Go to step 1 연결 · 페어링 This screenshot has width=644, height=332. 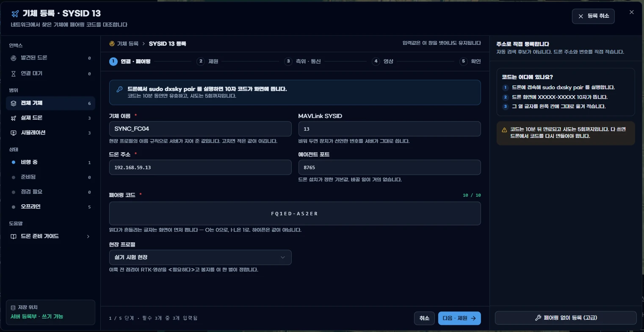pos(130,61)
